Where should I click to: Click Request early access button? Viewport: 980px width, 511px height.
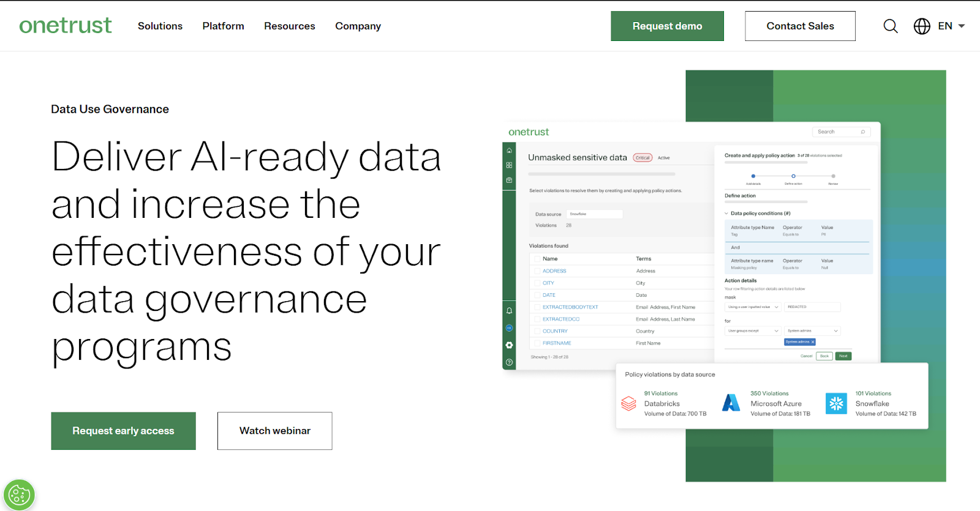coord(123,431)
